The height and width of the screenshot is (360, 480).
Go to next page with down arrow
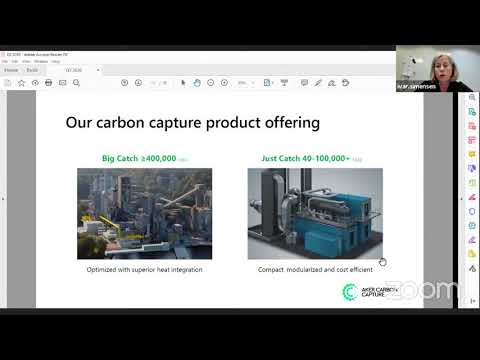138,83
